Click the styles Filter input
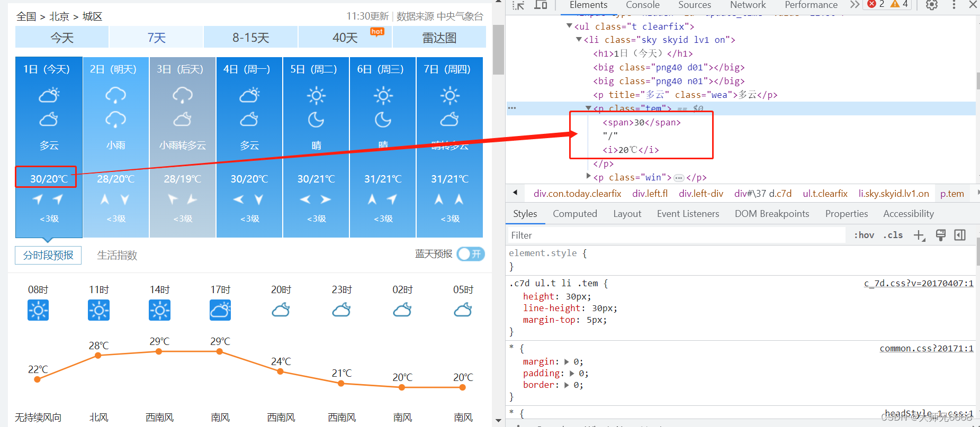 pos(677,235)
